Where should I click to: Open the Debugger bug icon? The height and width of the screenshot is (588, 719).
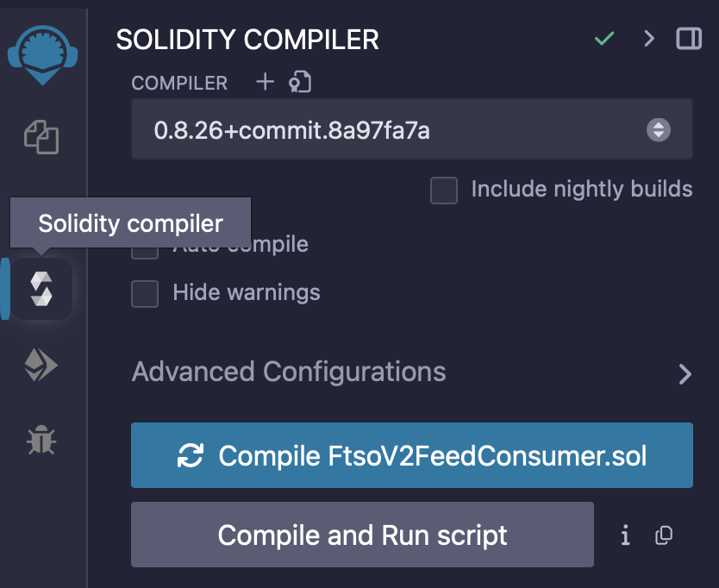point(41,441)
